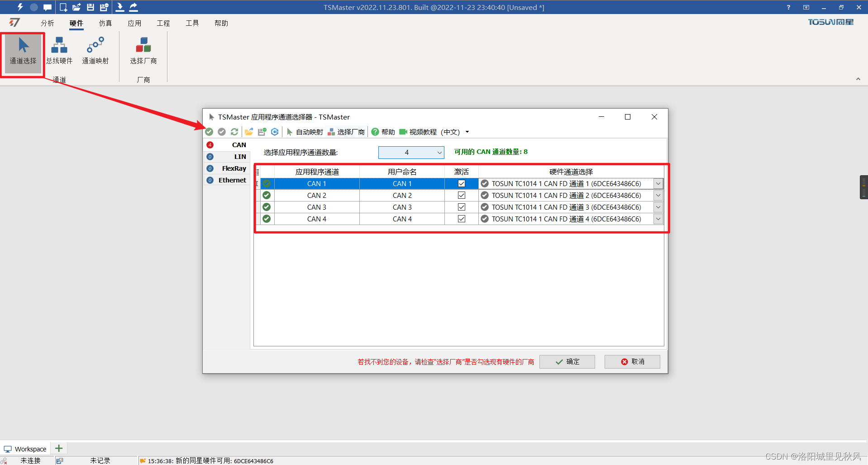
Task: Click the 未连接 status bar entry
Action: (30, 460)
